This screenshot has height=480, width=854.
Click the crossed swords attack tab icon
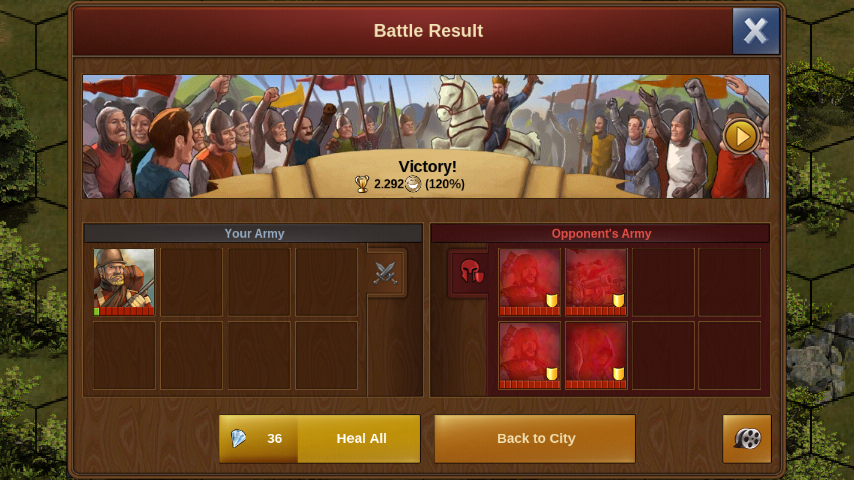pos(386,273)
